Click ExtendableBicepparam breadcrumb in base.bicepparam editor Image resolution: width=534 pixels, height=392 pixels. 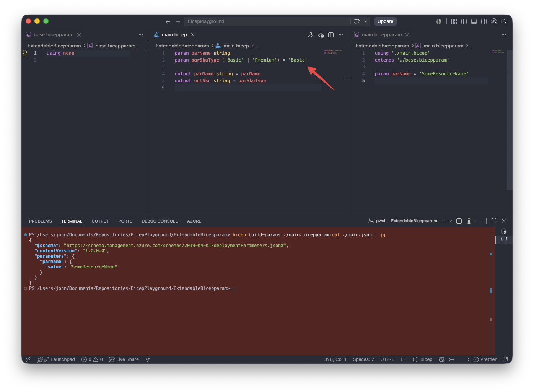tap(54, 46)
